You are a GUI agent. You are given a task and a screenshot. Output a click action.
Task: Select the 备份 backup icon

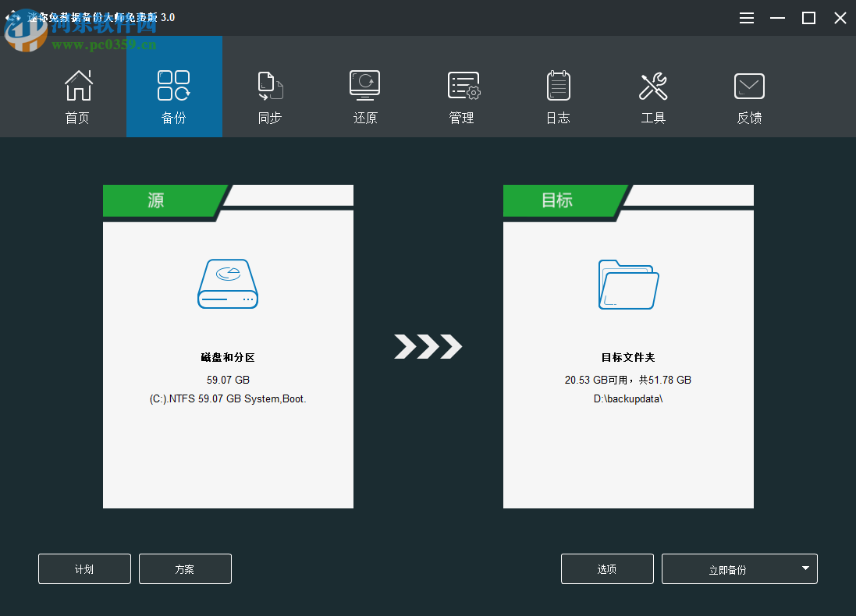[x=174, y=86]
